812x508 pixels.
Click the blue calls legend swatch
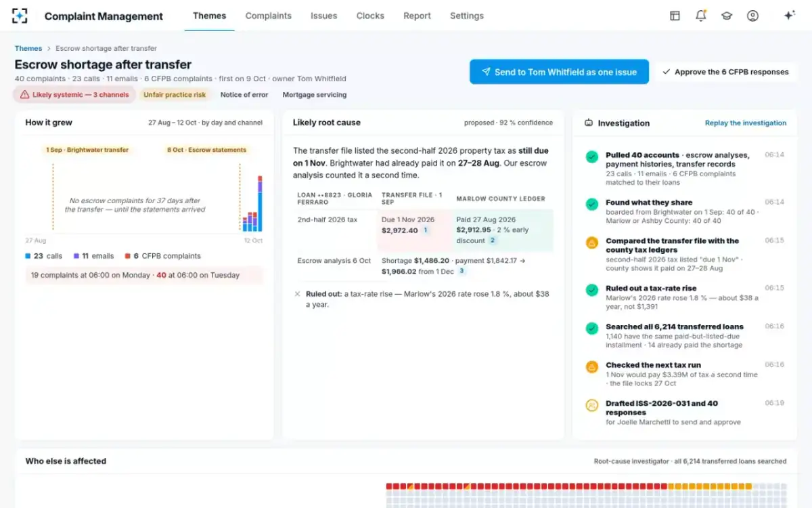[x=28, y=256]
